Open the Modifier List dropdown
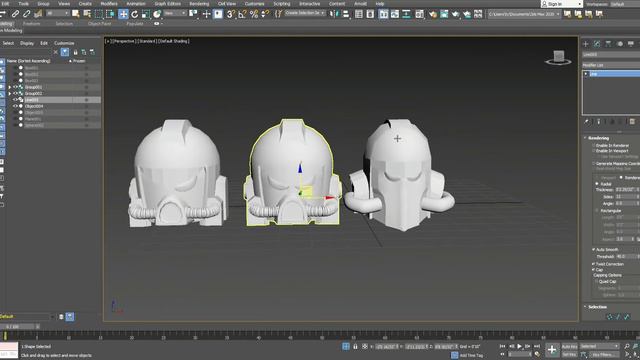The height and width of the screenshot is (360, 640). pos(611,65)
